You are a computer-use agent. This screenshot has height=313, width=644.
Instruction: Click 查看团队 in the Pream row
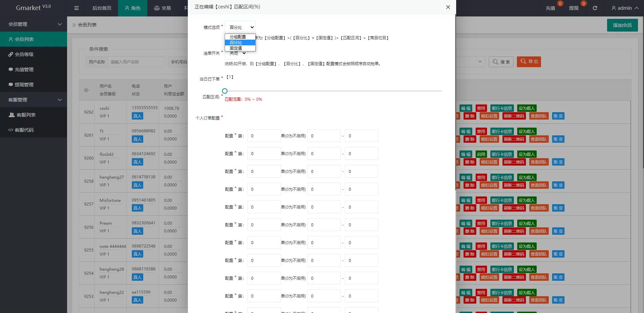point(539,231)
